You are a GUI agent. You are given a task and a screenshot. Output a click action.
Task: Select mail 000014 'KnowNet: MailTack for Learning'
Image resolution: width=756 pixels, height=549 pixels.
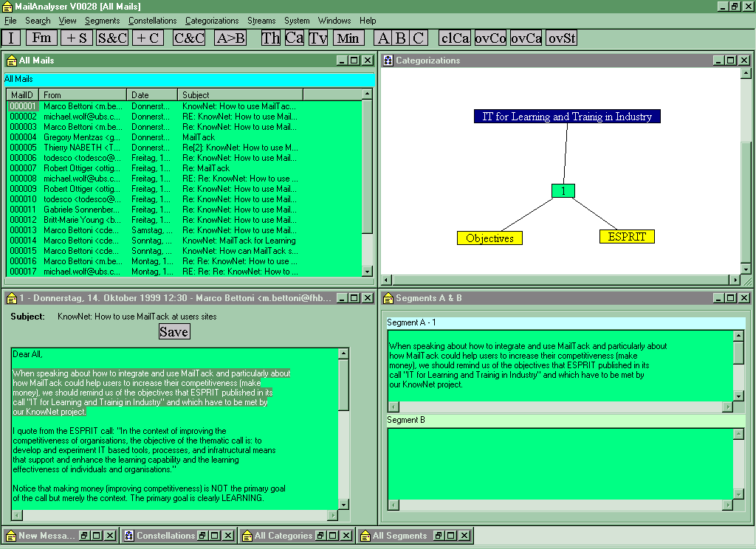pos(184,241)
